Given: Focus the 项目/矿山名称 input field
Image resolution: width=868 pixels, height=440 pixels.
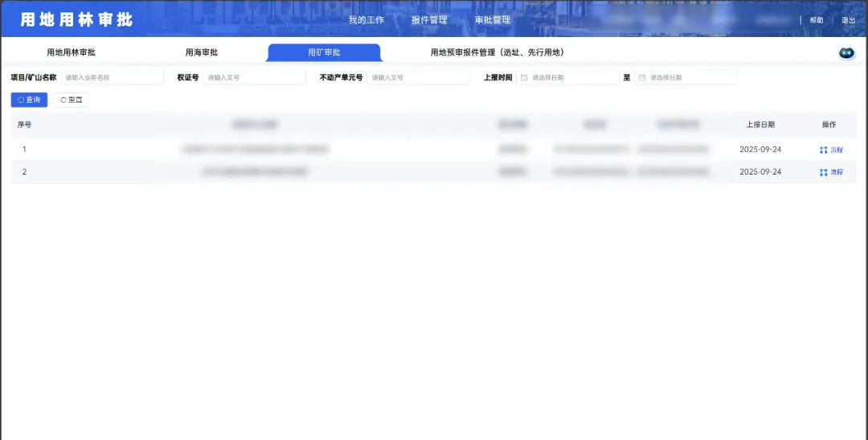Looking at the screenshot, I should point(112,77).
